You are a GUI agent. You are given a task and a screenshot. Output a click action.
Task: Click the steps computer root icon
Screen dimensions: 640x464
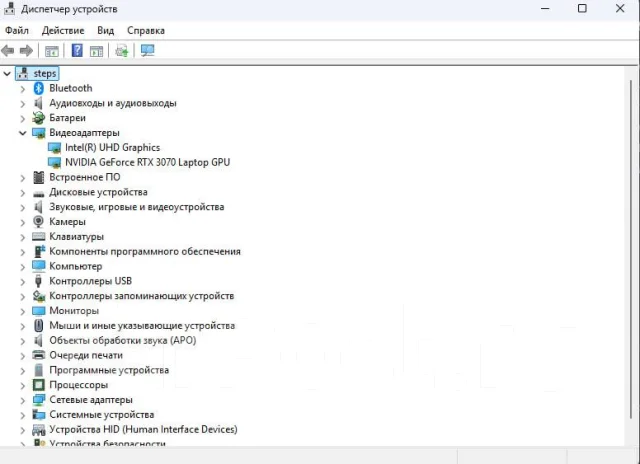click(23, 73)
